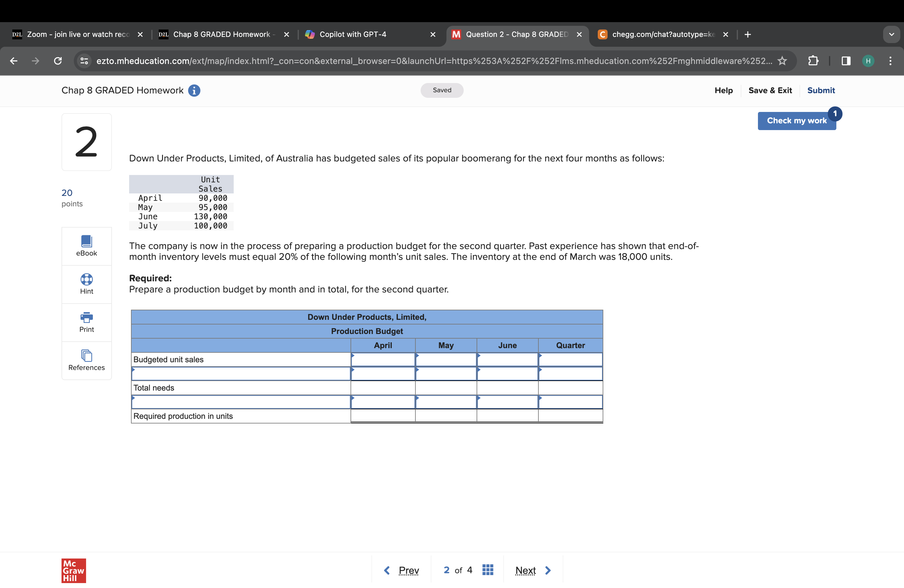Open the question grid navigator icon
Screen dimensions: 904x588
pyautogui.click(x=488, y=570)
